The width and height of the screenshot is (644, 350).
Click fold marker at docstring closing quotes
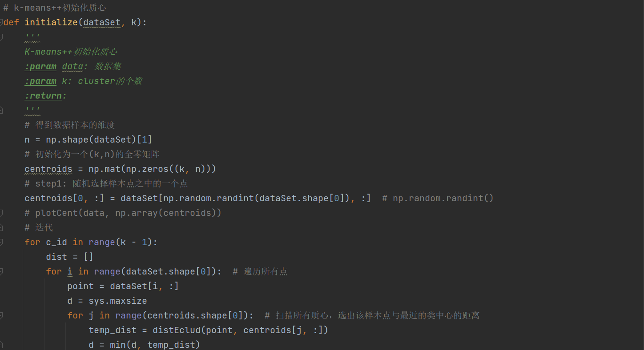1,110
